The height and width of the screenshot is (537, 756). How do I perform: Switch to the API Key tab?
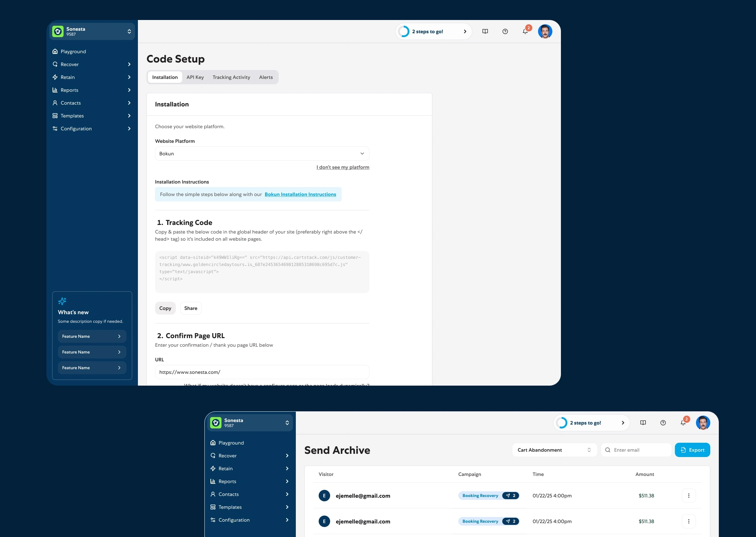(x=195, y=77)
